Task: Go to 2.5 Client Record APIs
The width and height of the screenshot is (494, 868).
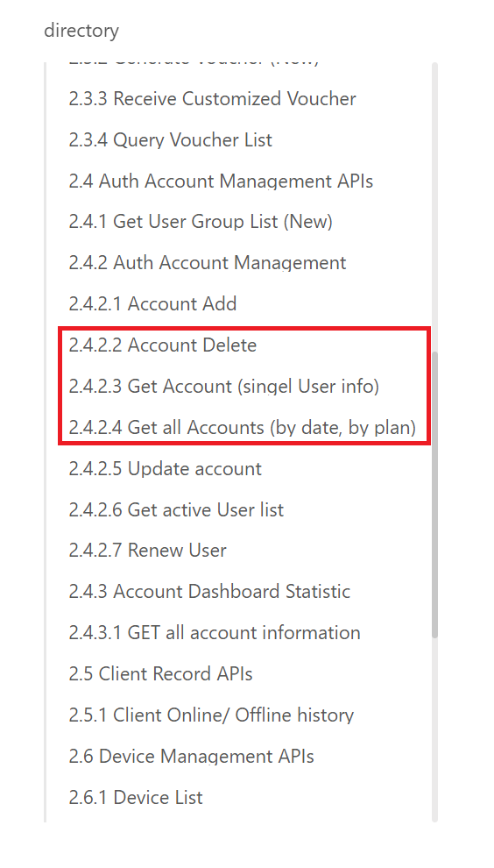Action: [160, 673]
